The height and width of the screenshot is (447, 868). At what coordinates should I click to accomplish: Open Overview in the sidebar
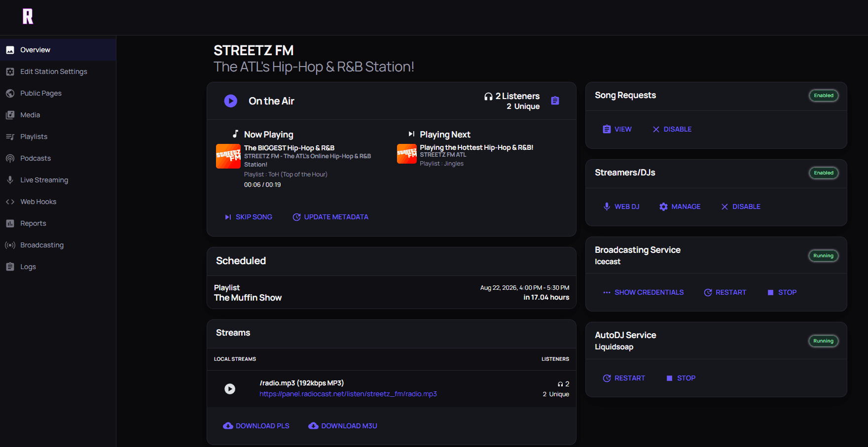tap(58, 50)
